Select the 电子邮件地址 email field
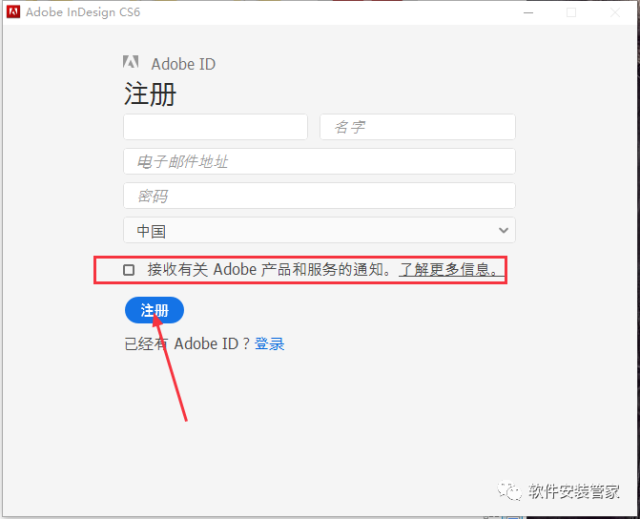640x519 pixels. click(x=319, y=161)
